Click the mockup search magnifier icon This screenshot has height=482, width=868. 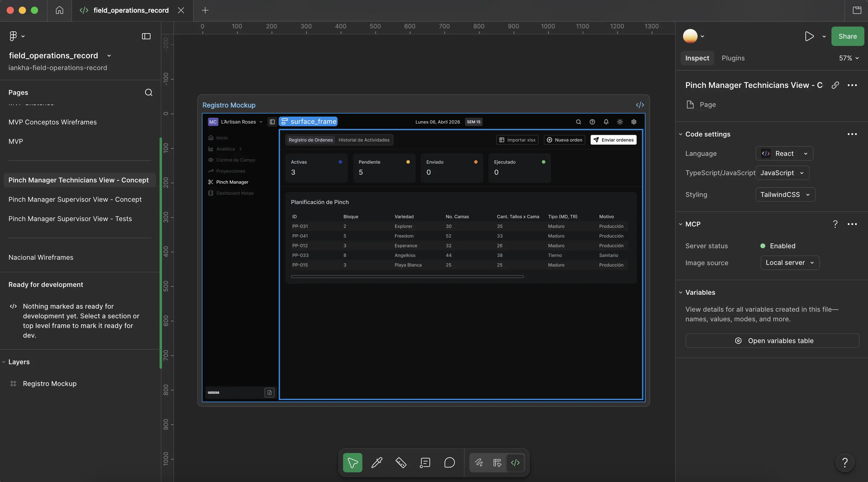pyautogui.click(x=578, y=122)
